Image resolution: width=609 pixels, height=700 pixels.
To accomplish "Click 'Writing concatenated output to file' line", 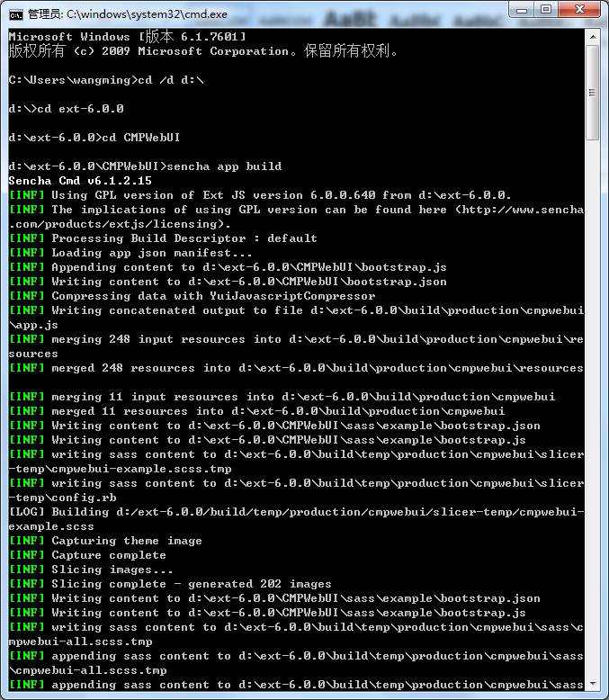I will 297,318.
